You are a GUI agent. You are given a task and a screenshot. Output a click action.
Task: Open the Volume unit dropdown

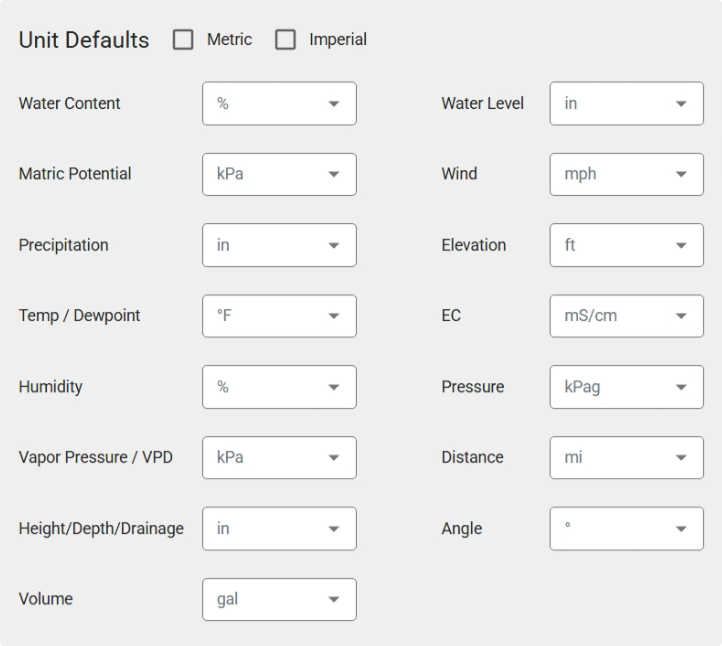[279, 600]
